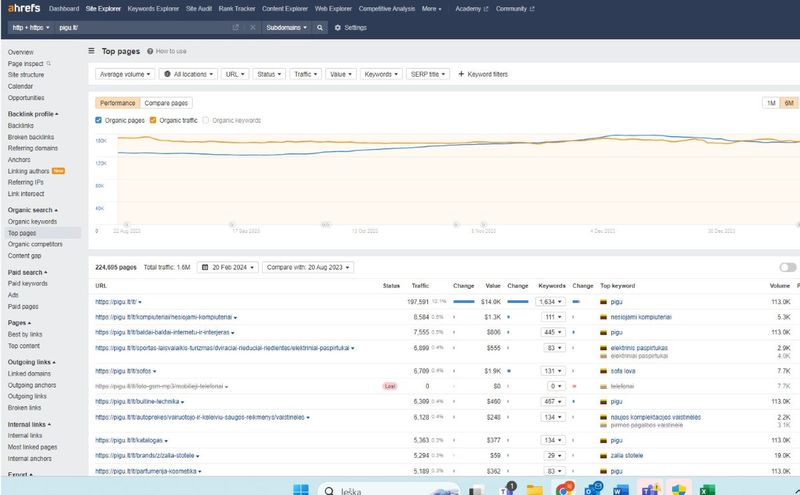Open Word from the taskbar
The height and width of the screenshot is (495, 800).
coord(620,490)
